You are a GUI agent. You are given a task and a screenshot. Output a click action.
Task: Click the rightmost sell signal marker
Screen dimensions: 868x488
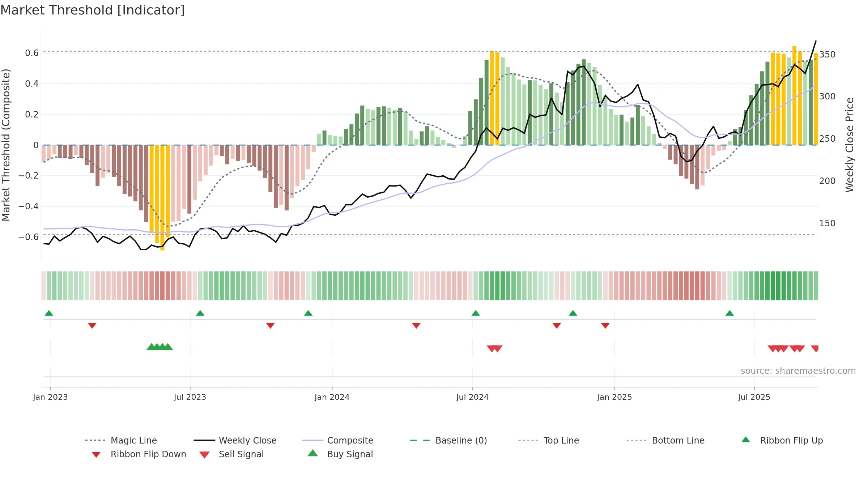[x=815, y=348]
